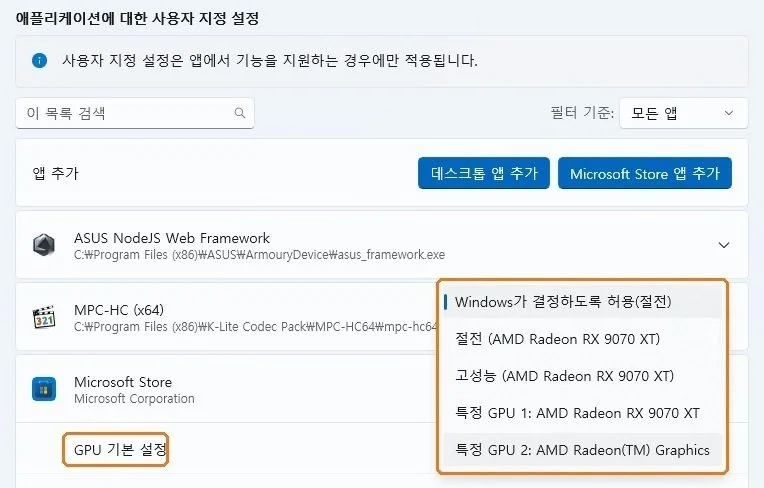Screen dimensions: 764x488
Task: Select '절전 (AMD Radeon RX 9070 XT)' option
Action: click(582, 339)
